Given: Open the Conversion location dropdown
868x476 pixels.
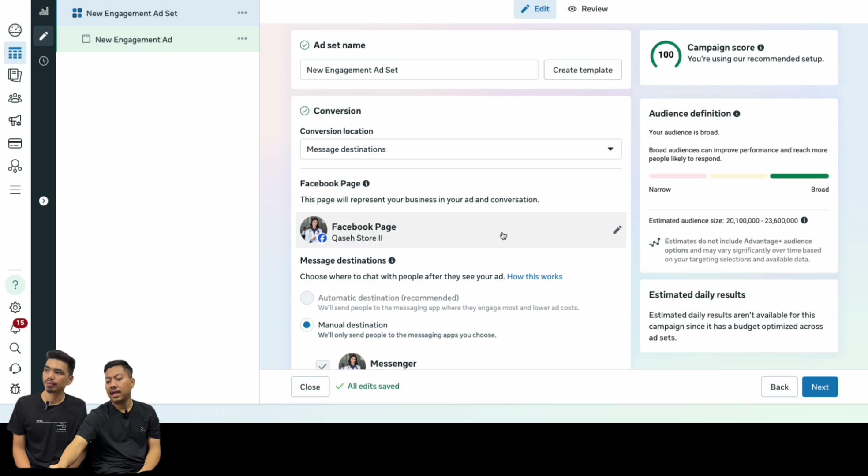Looking at the screenshot, I should click(x=460, y=149).
